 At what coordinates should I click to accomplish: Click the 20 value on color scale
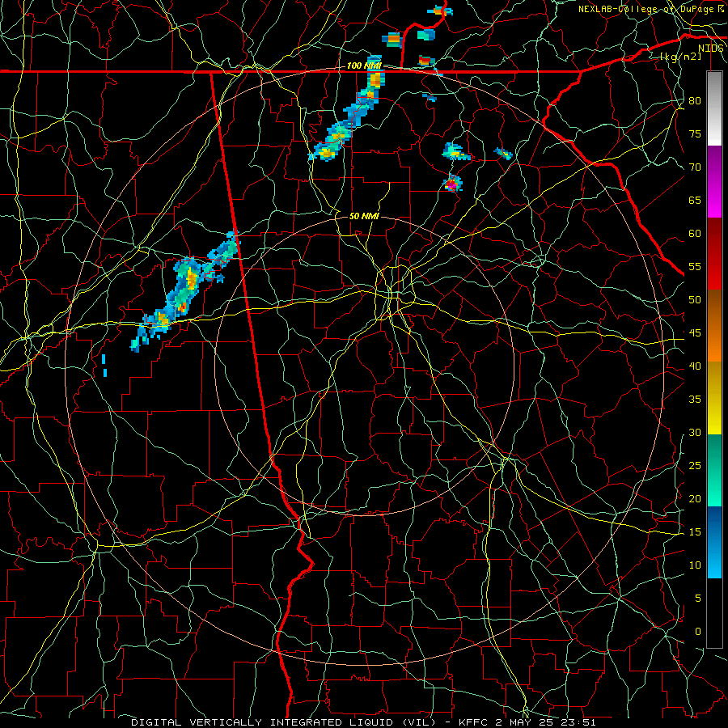[x=695, y=499]
